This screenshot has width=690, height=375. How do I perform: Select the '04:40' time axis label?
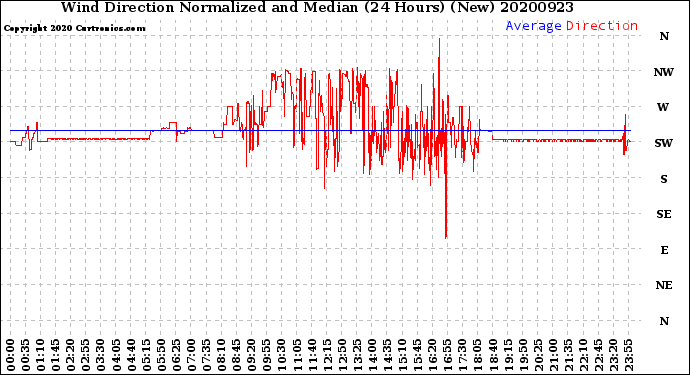tap(131, 355)
